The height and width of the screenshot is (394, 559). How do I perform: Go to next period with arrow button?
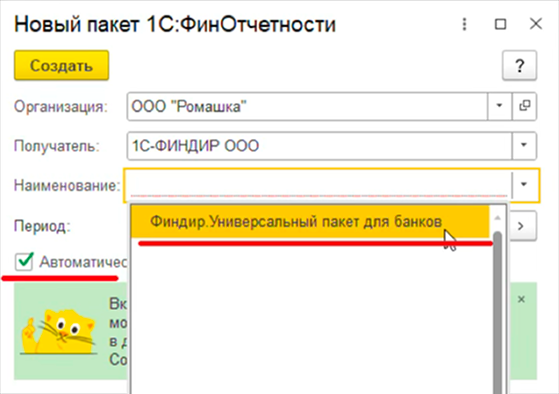pyautogui.click(x=521, y=226)
